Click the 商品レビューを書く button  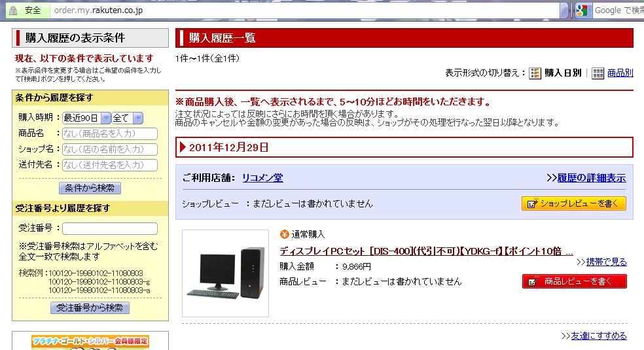coord(574,281)
